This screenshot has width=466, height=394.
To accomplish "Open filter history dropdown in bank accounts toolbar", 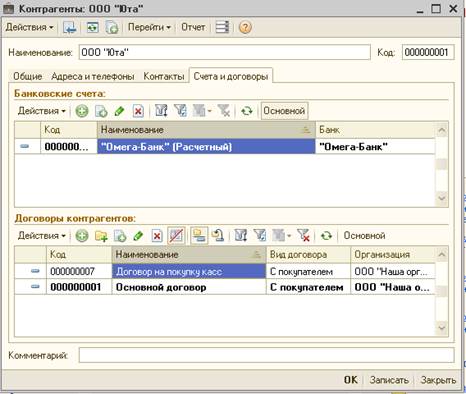I will point(202,111).
